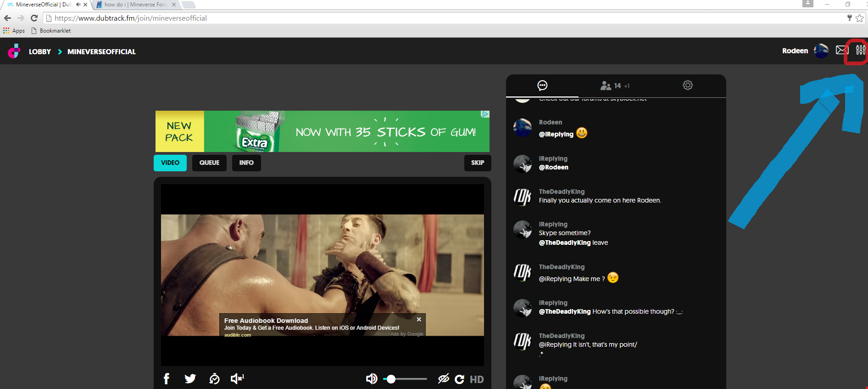Bookmark this page star icon
Image resolution: width=868 pixels, height=389 pixels.
click(859, 18)
